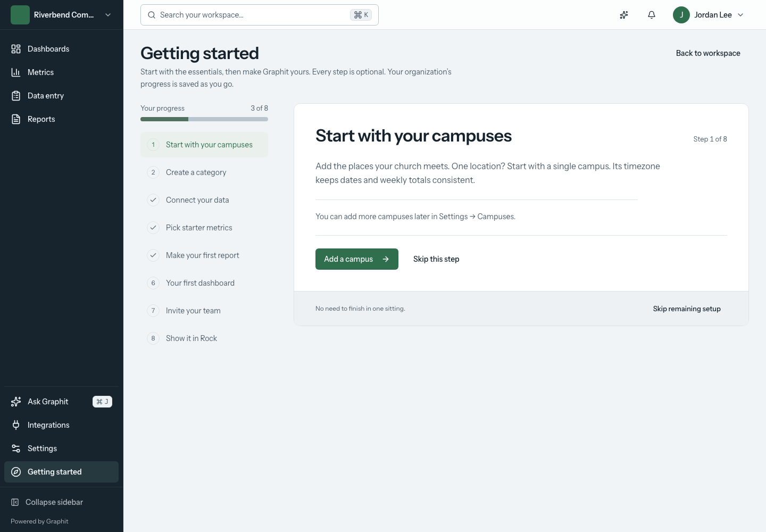Click the Metrics bar chart icon

pyautogui.click(x=16, y=72)
